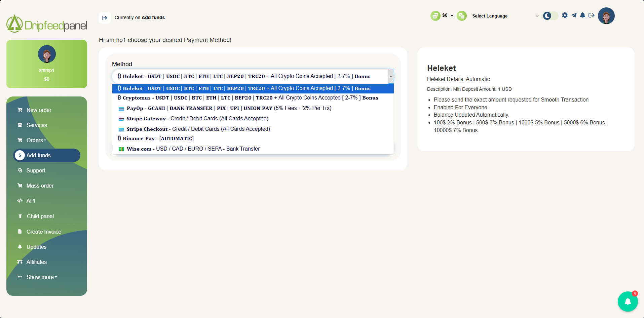Screen dimensions: 644x318
Task: Open the $0 balance dropdown
Action: click(x=448, y=15)
